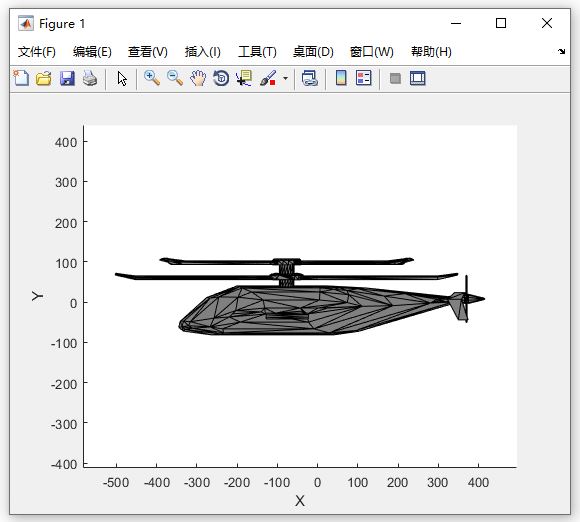Enable the Pan hand tool
The width and height of the screenshot is (580, 522).
tap(198, 78)
